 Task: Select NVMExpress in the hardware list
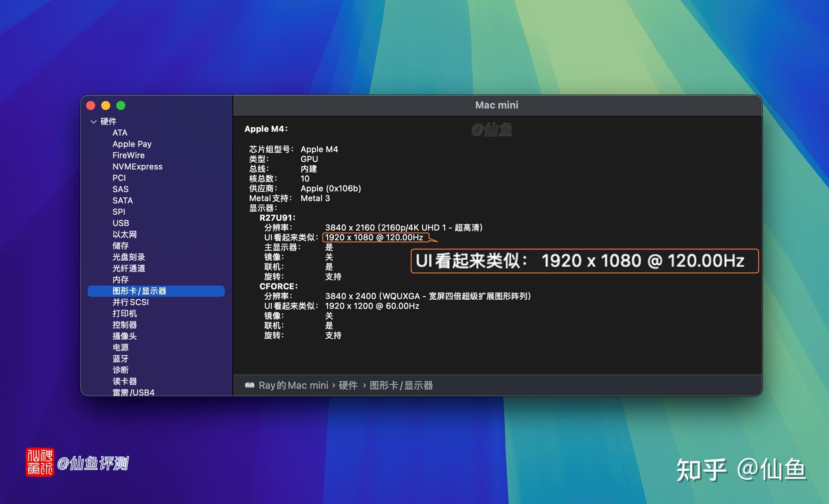tap(138, 166)
